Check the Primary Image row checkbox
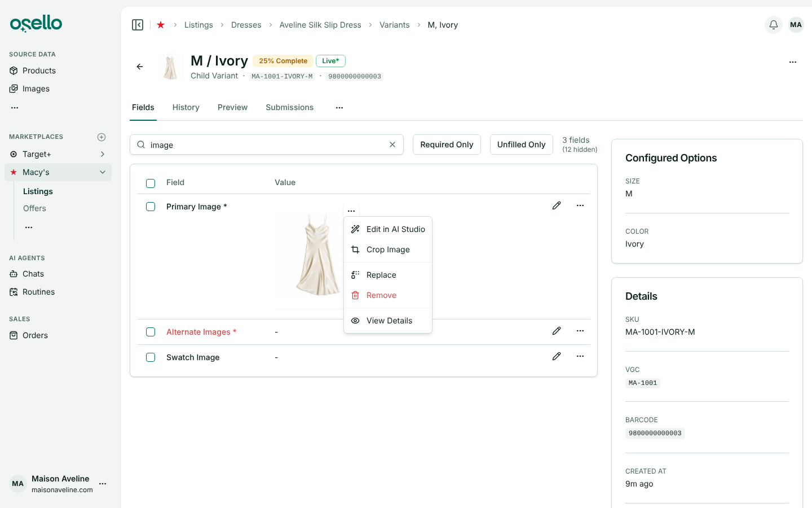 coord(151,207)
